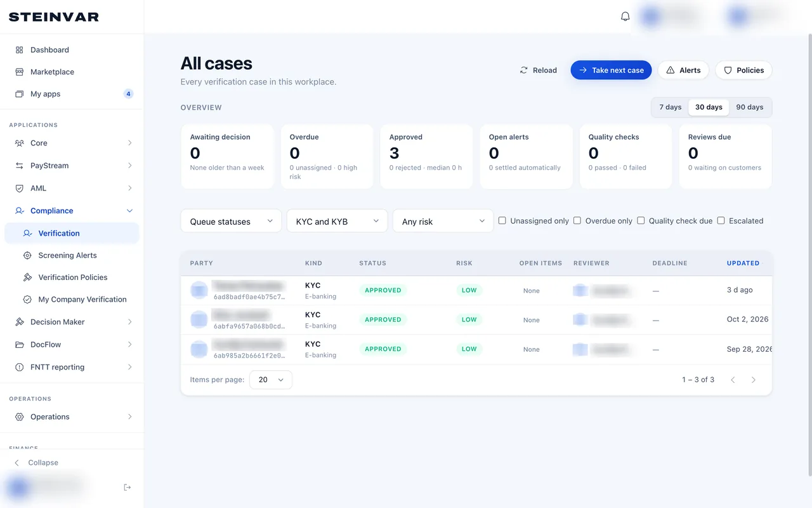Open Verification in the sidebar

[x=72, y=233]
